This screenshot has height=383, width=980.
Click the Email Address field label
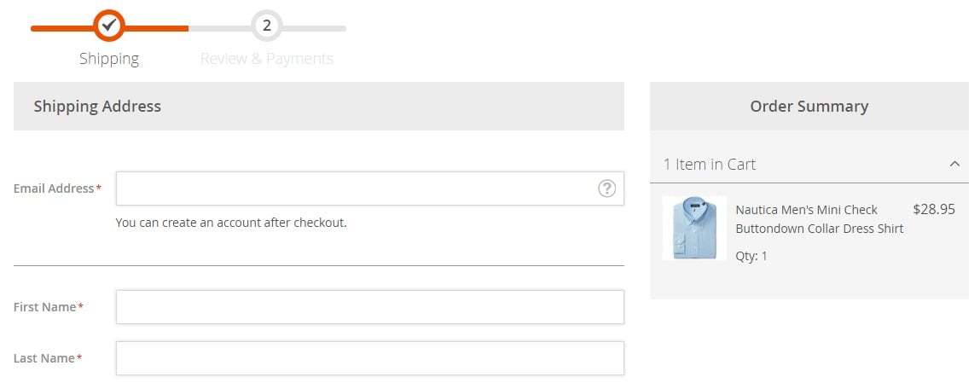57,188
